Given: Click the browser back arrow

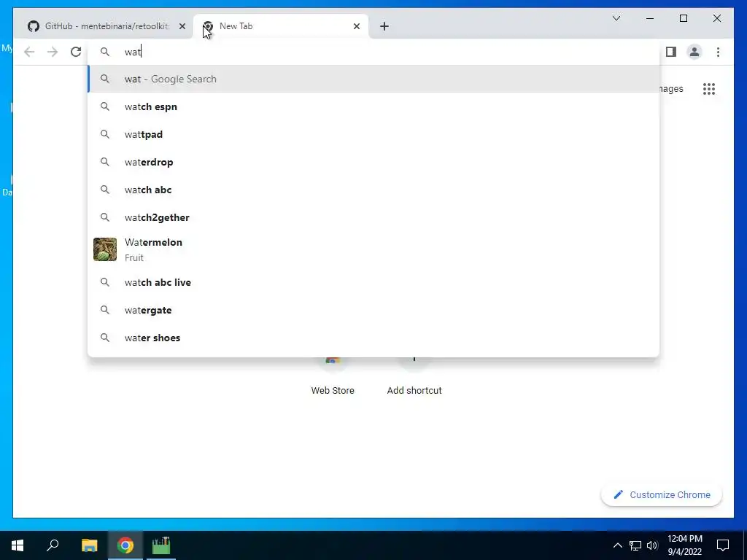Looking at the screenshot, I should tap(29, 52).
